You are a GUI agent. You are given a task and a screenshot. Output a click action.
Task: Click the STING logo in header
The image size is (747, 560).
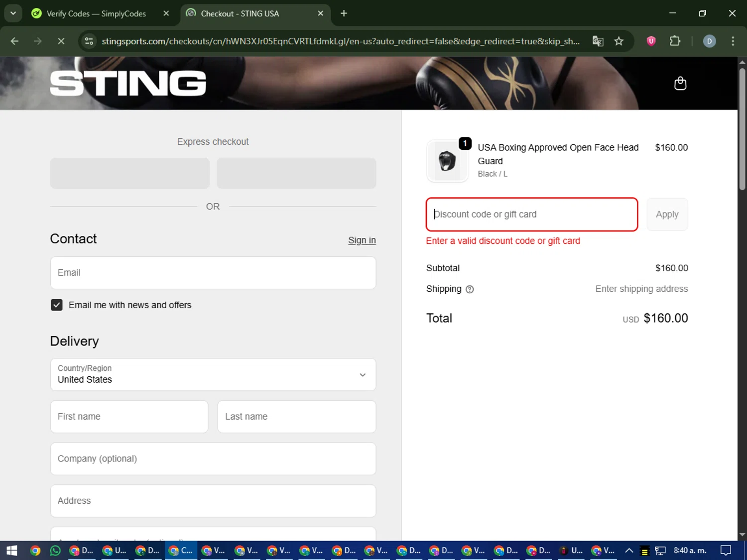pos(128,83)
